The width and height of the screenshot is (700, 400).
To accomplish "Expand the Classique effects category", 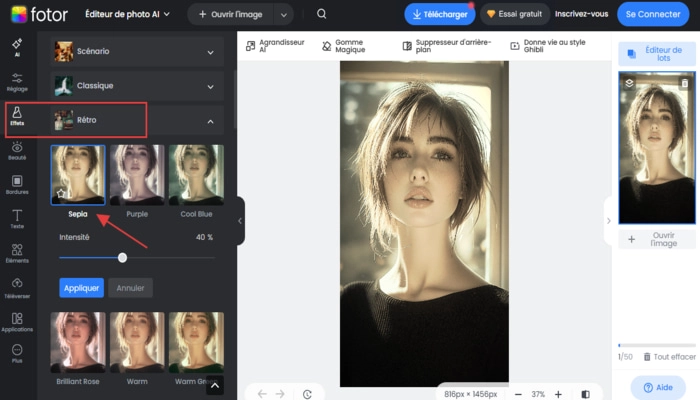I will tap(137, 86).
